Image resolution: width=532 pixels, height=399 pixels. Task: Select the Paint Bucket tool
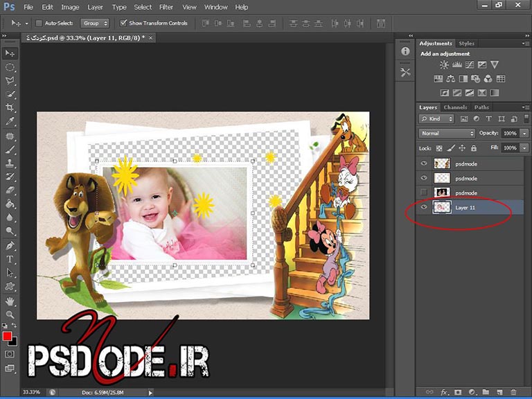(x=10, y=203)
